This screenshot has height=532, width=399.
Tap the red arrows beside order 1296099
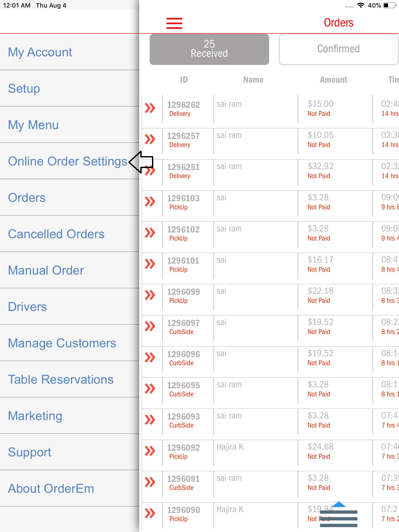point(150,295)
